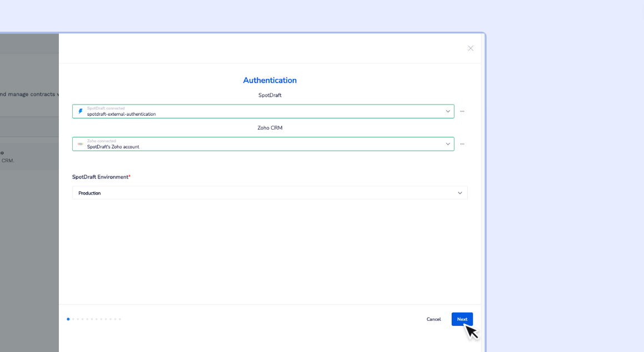This screenshot has height=352, width=644.
Task: Close the Authentication dialog with the X
Action: [x=471, y=48]
